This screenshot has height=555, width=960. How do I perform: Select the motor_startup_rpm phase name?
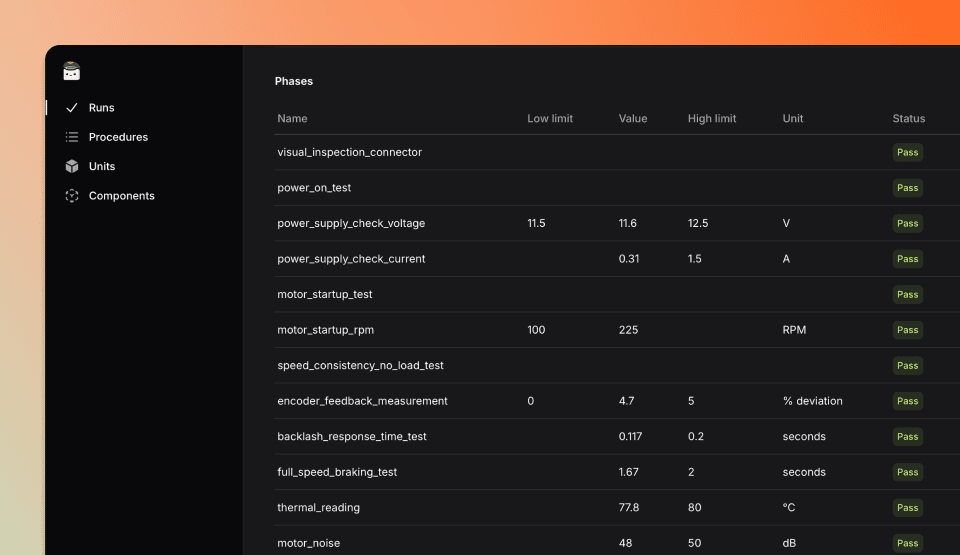(326, 330)
